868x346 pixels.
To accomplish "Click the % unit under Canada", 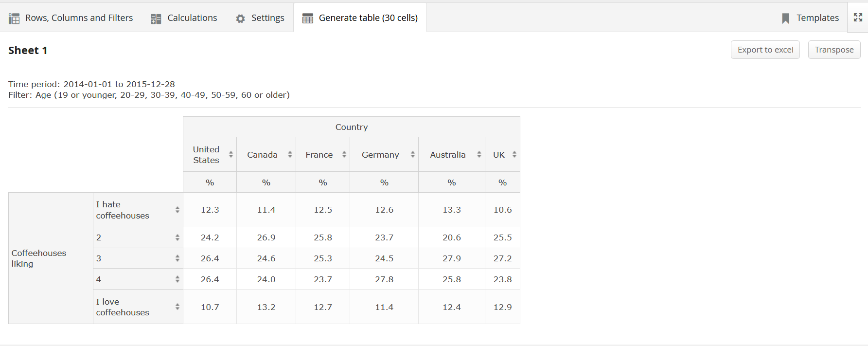I will pos(266,182).
